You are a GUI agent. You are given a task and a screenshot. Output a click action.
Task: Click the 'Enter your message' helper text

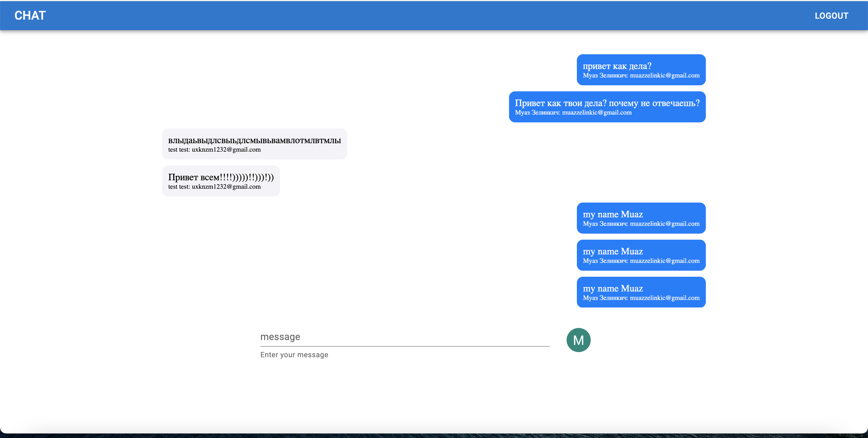(x=294, y=355)
